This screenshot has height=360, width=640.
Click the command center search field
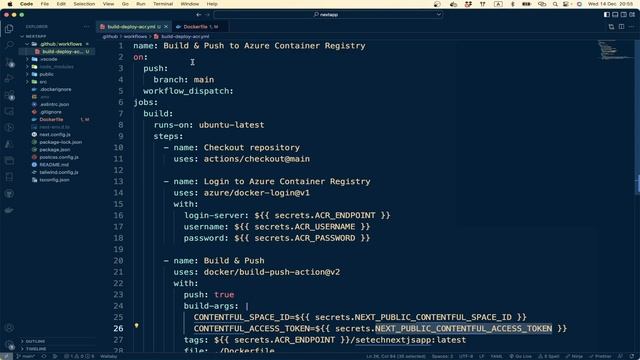pos(328,15)
